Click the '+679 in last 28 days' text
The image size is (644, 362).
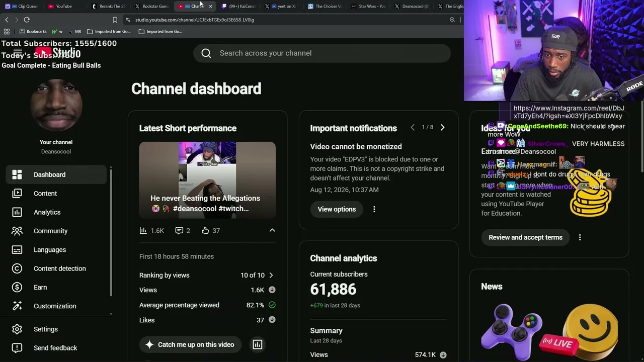point(335,305)
